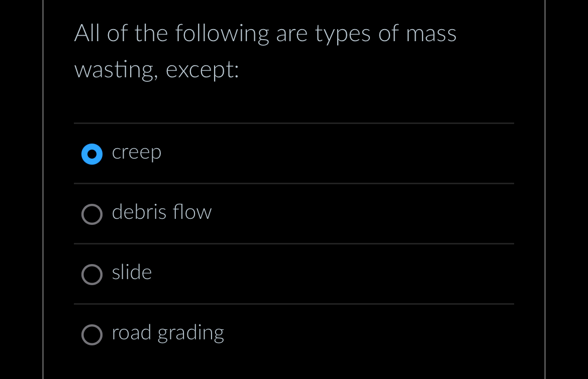
Task: Deselect the currently chosen creep option
Action: click(92, 154)
